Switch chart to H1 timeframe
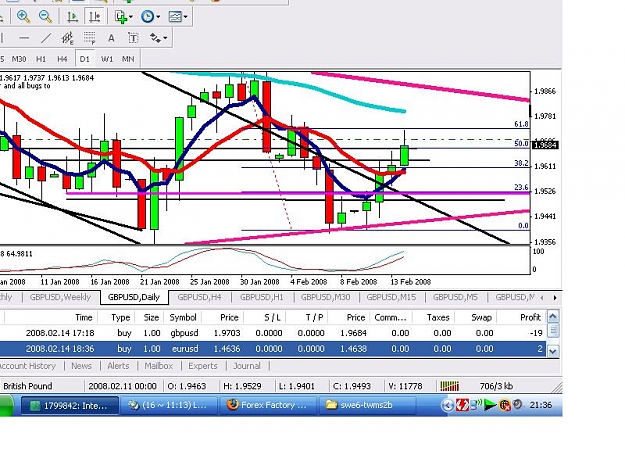 (41, 59)
